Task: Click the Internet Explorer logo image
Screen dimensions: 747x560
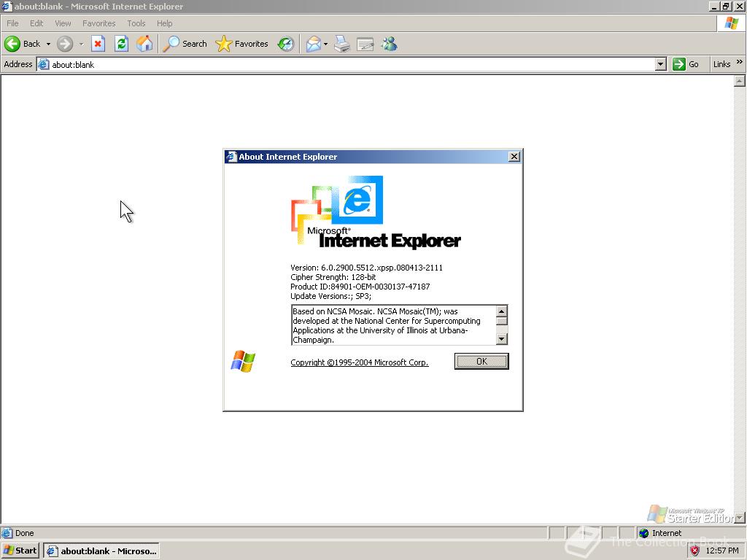Action: 376,212
